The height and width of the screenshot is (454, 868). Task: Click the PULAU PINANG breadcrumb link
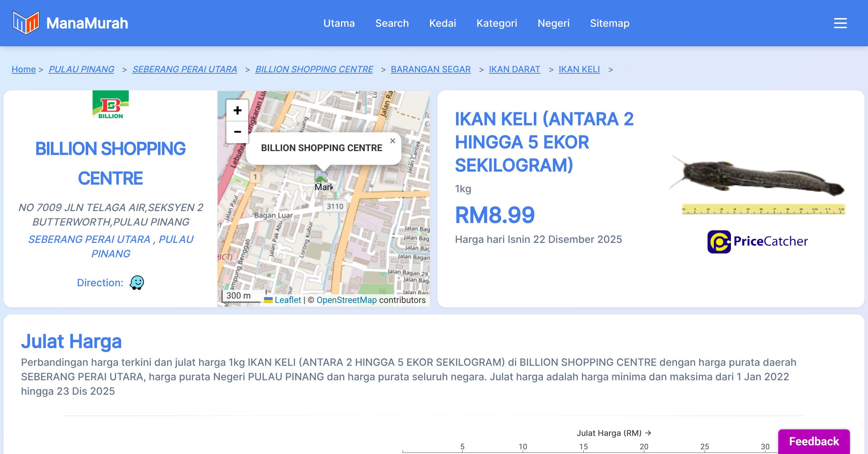pos(81,69)
